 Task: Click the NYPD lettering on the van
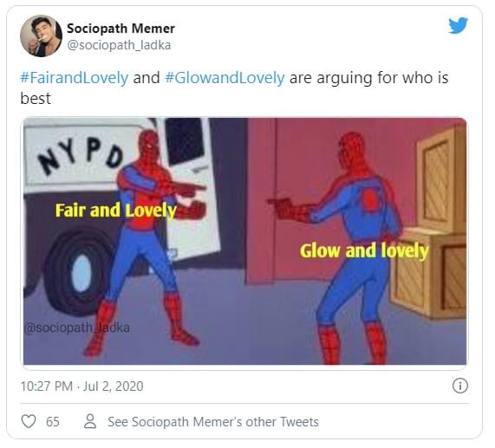[81, 157]
